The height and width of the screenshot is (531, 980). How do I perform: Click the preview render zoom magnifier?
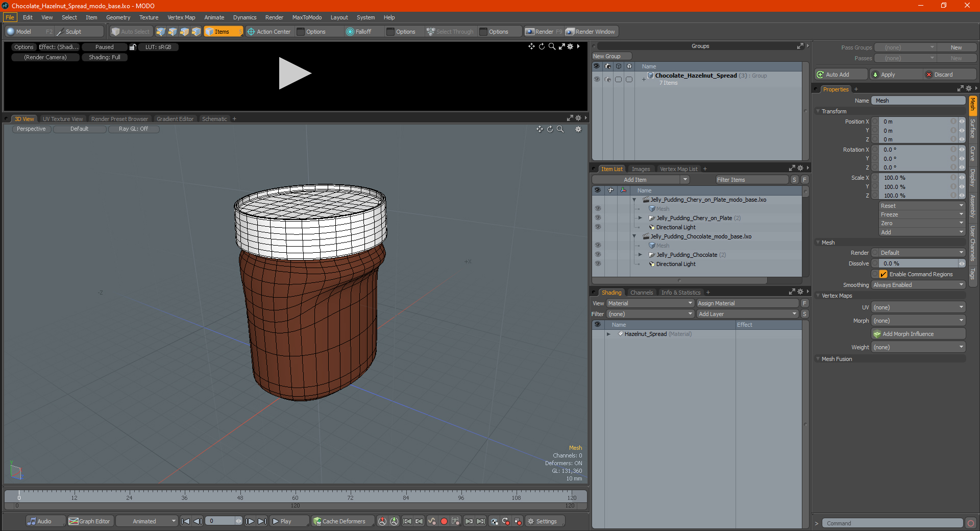pyautogui.click(x=552, y=46)
